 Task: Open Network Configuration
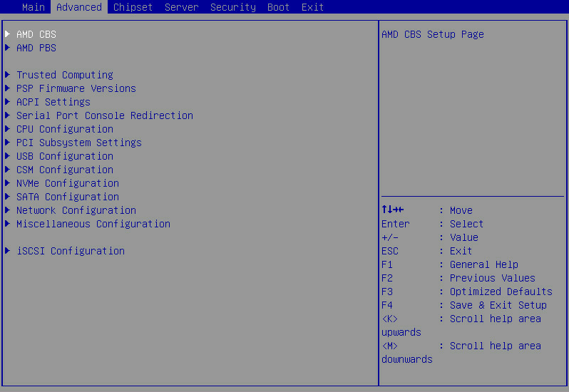pyautogui.click(x=76, y=210)
